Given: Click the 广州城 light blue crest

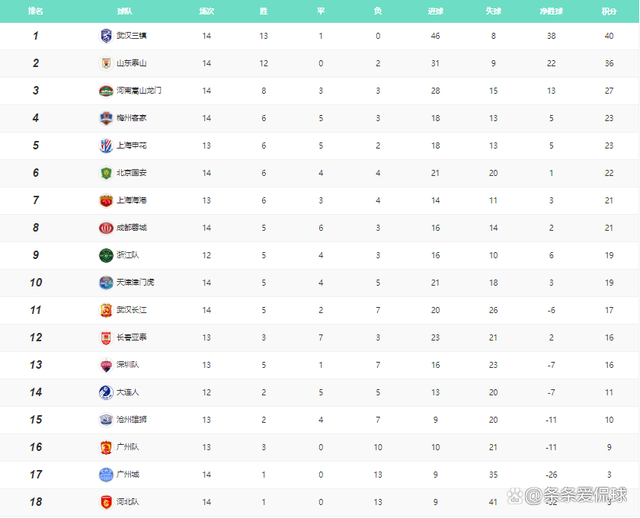Looking at the screenshot, I should click(x=106, y=475).
